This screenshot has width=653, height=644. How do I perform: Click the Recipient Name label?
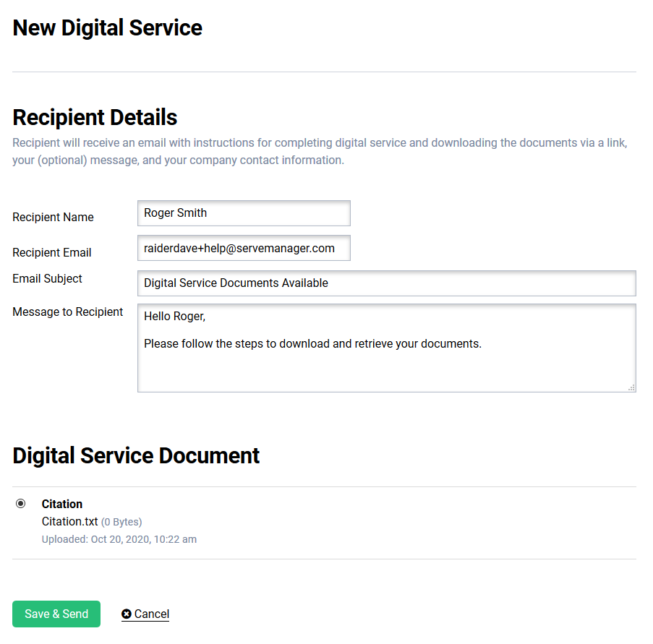53,217
